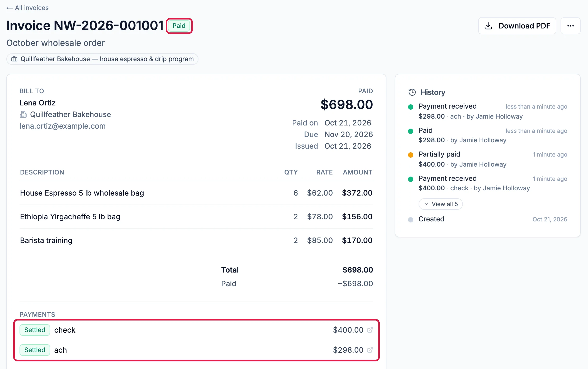Click the Due date Nov 20, 2026

pos(349,134)
